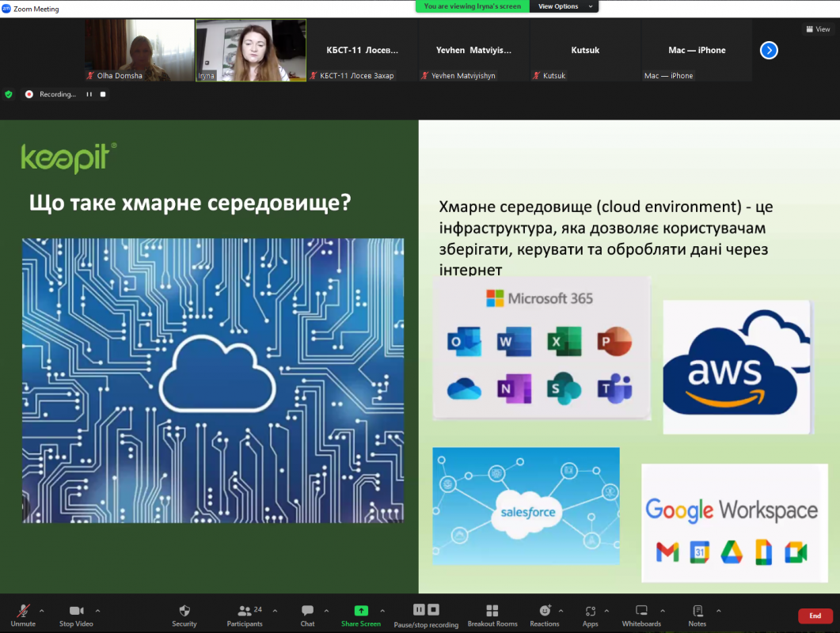
Task: Show next participants with the blue arrow
Action: (x=769, y=51)
